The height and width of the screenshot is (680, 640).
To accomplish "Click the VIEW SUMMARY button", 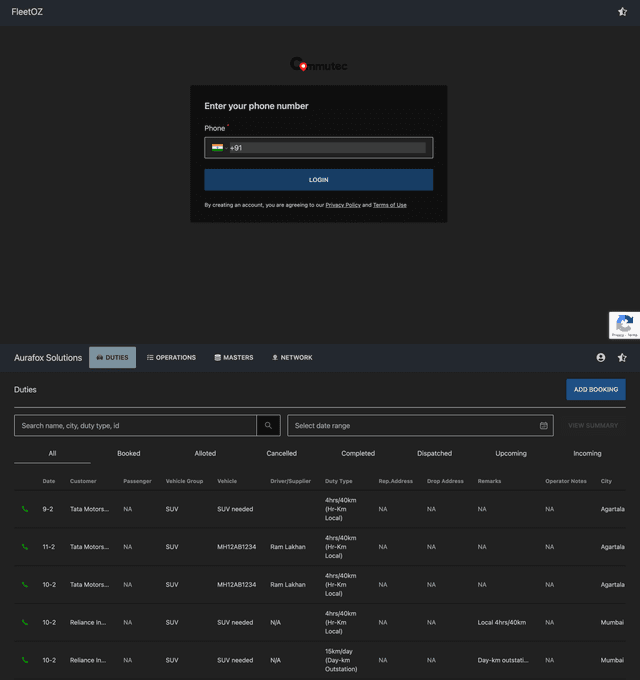I will point(593,425).
